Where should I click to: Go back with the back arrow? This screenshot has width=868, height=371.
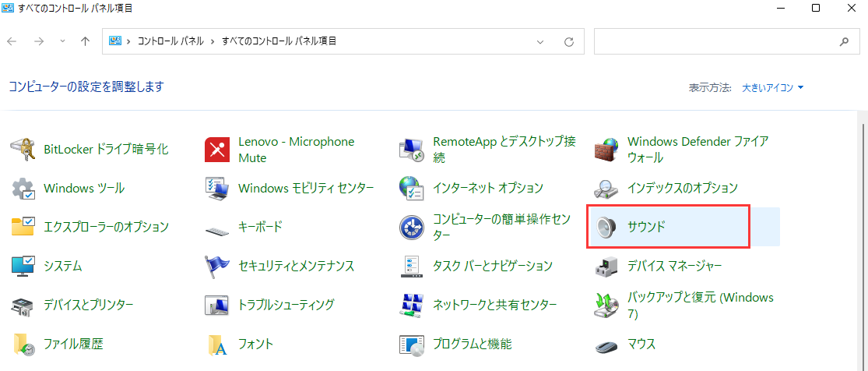coord(12,41)
